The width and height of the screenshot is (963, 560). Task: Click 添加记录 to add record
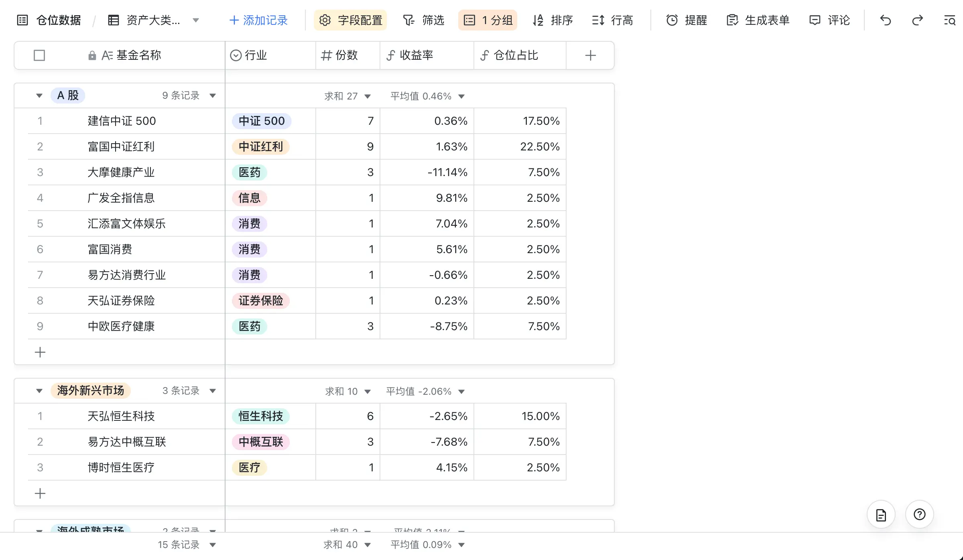pyautogui.click(x=258, y=20)
